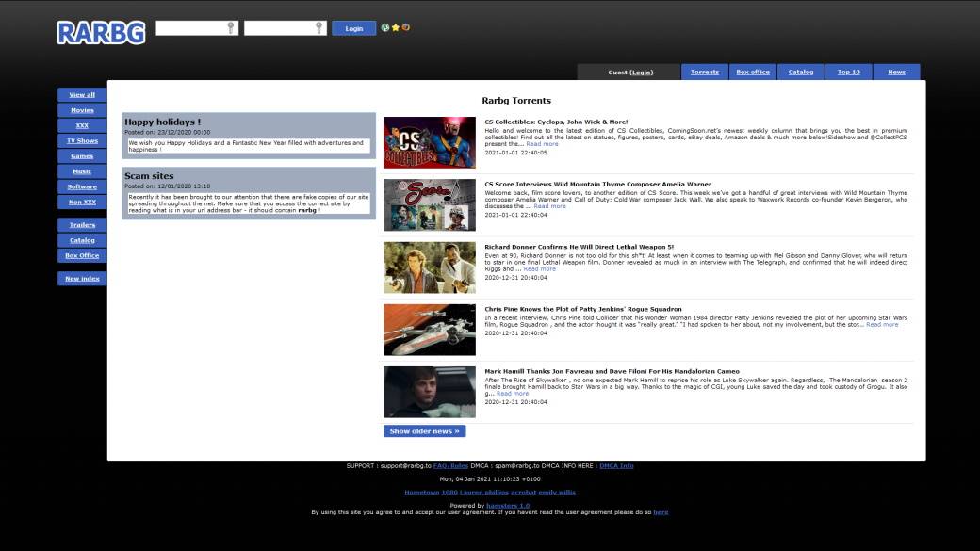
Task: Click the RARBG logo
Action: 101,33
